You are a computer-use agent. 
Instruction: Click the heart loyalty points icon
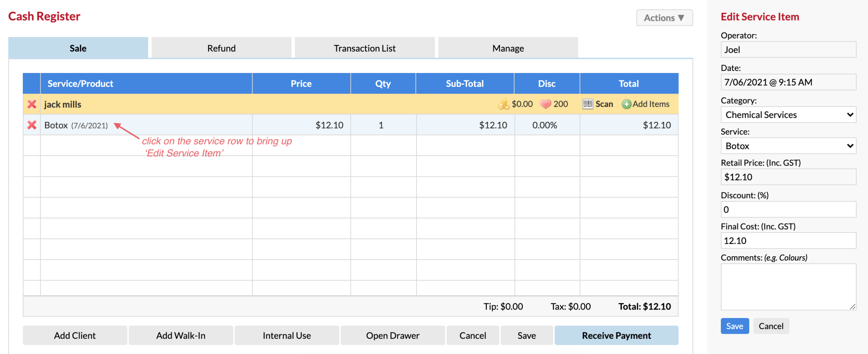(545, 104)
